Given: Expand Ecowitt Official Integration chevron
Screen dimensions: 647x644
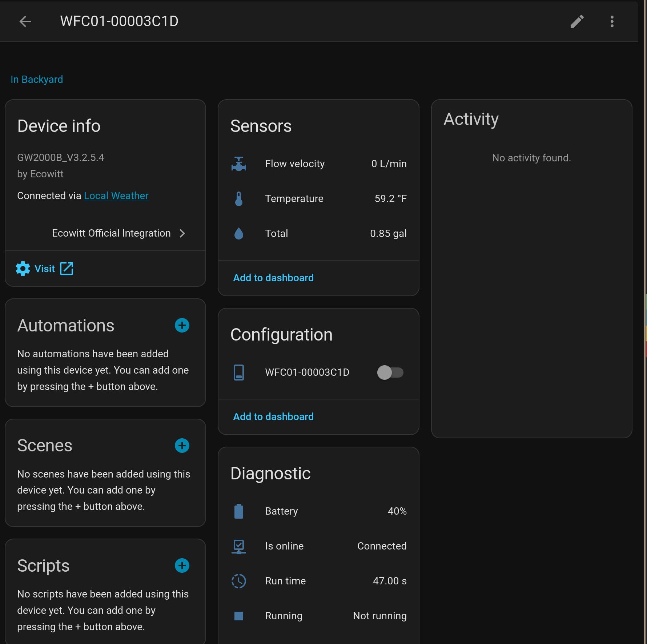Looking at the screenshot, I should pos(182,233).
